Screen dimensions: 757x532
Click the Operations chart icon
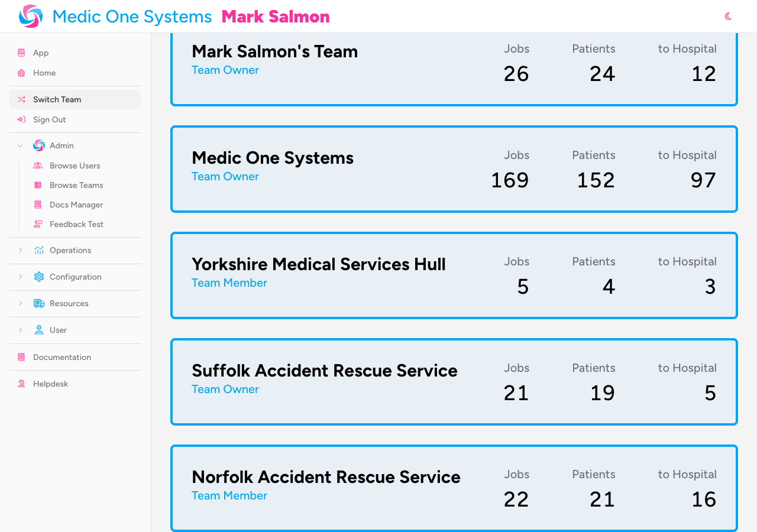(x=38, y=250)
